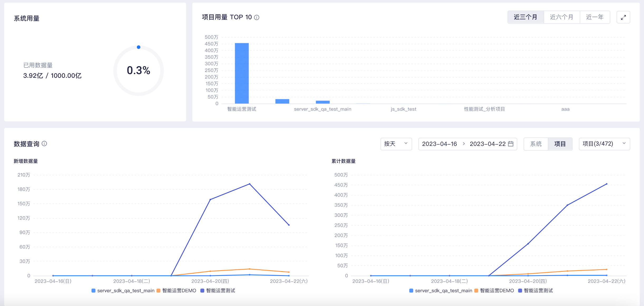The width and height of the screenshot is (644, 306).
Task: Toggle 智能运营DEMO legend in 新增数据量 chart
Action: coord(176,290)
